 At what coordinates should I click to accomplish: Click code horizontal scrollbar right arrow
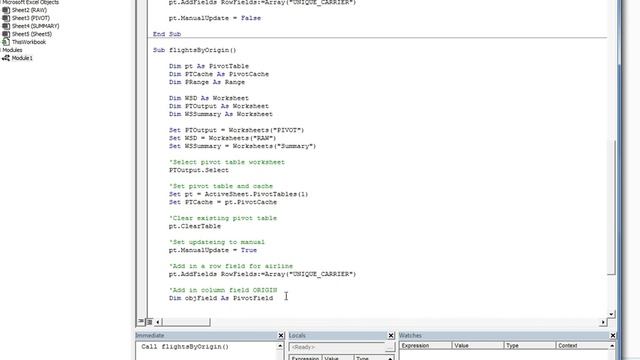[603, 322]
